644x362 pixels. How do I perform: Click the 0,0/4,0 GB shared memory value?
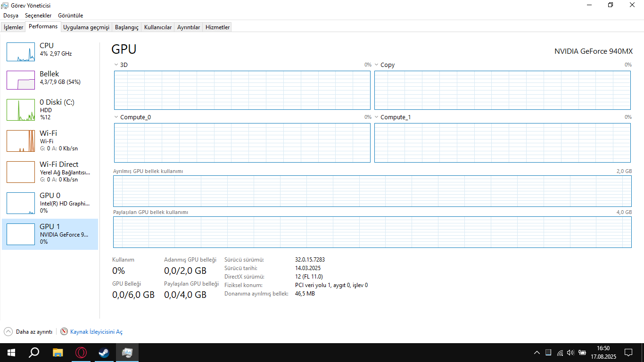pos(185,295)
